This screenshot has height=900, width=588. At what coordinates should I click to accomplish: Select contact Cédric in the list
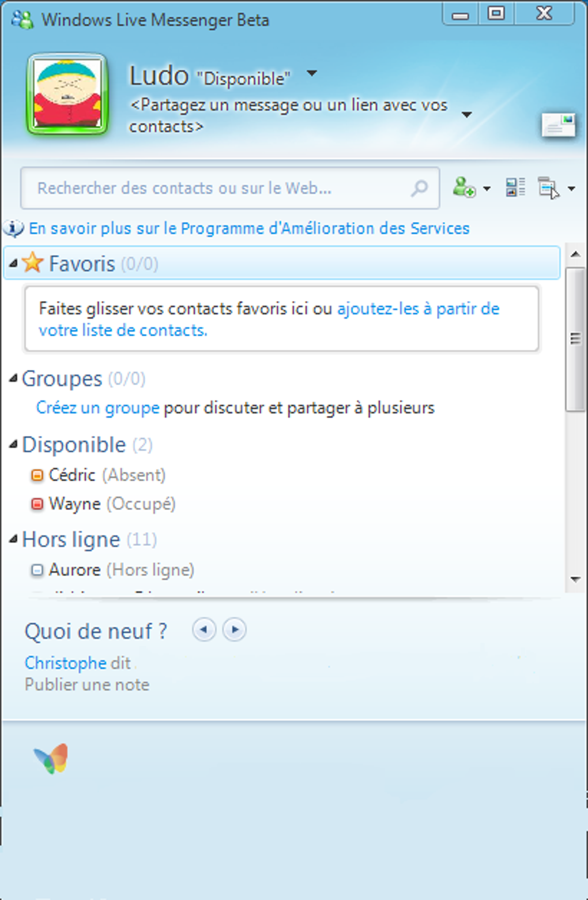pos(72,475)
